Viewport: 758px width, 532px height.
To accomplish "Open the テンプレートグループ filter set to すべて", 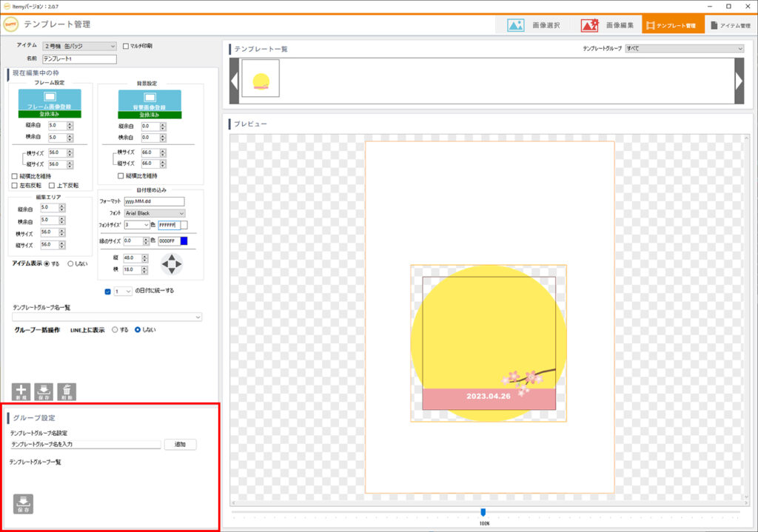I will point(684,48).
